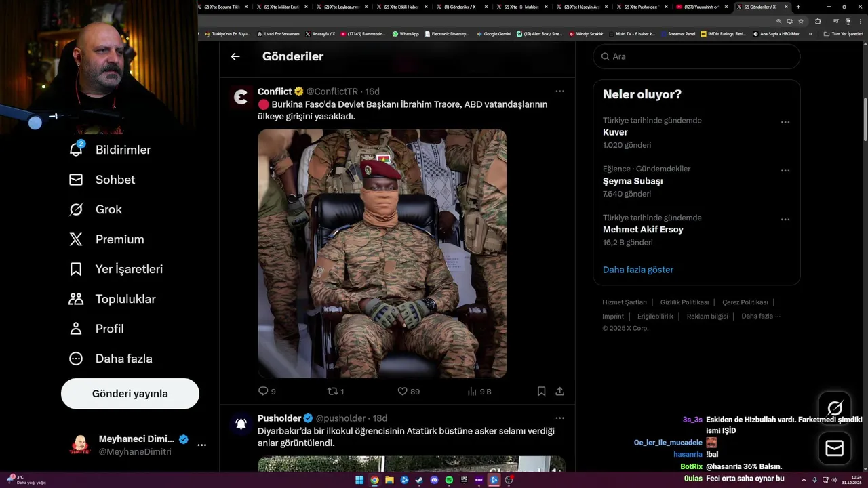
Task: View analytics of the Conflict post
Action: coord(479,391)
